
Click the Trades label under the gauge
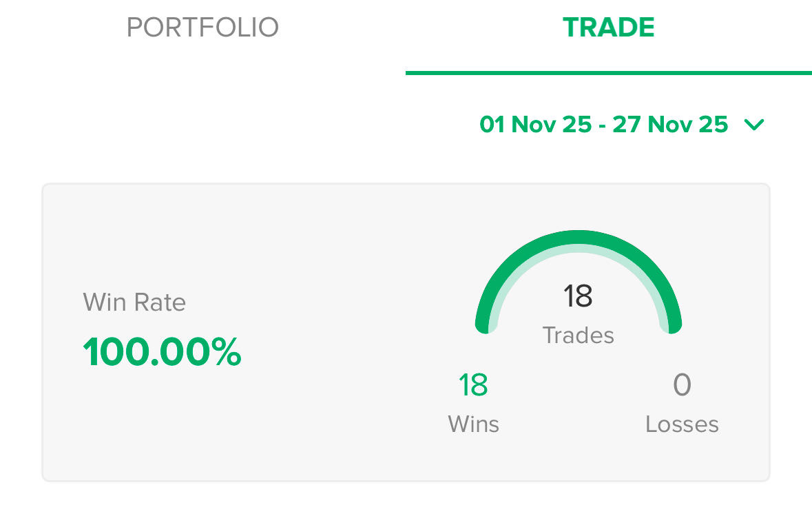click(x=578, y=336)
